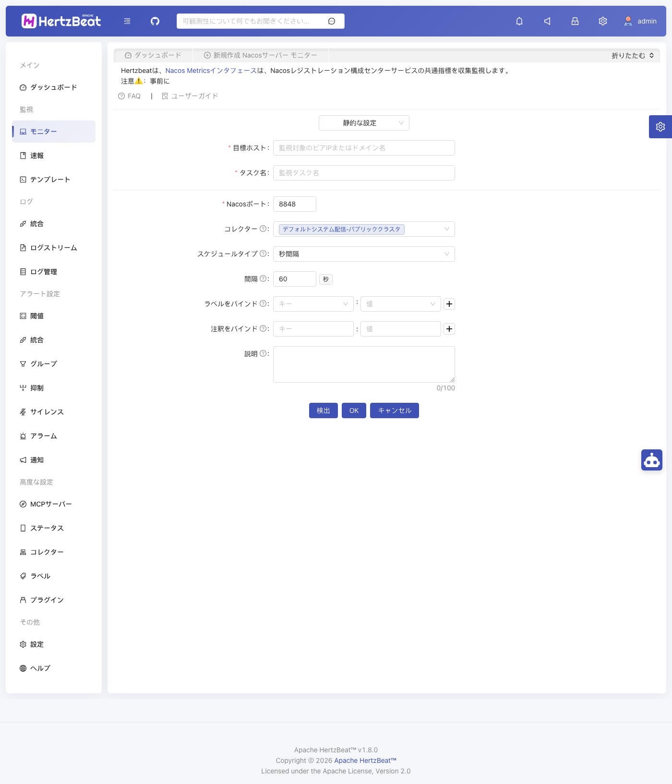This screenshot has height=784, width=672.
Task: Expand the コレクター dropdown
Action: point(364,229)
